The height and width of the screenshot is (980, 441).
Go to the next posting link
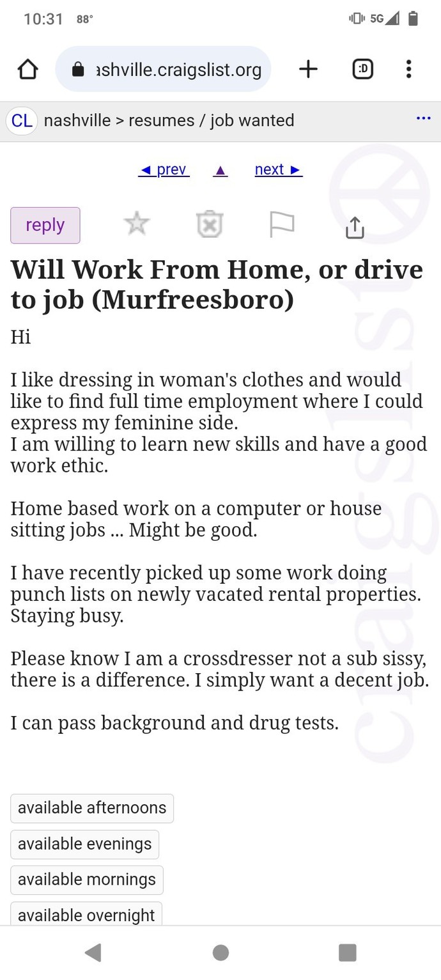tap(278, 169)
